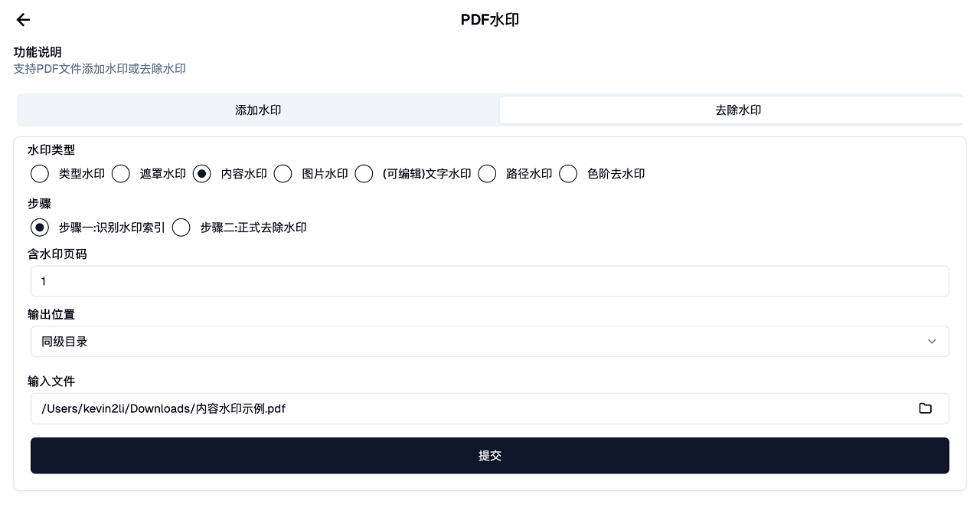The width and height of the screenshot is (980, 511).
Task: Choose the 路径水印 radio button
Action: tap(487, 174)
